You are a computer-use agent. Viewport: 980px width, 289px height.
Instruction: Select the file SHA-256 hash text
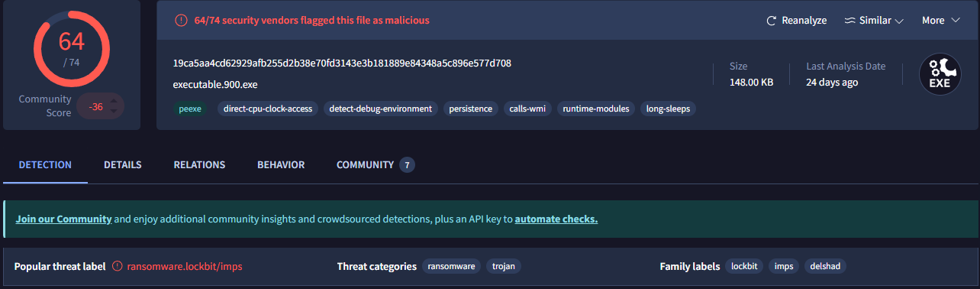click(342, 63)
